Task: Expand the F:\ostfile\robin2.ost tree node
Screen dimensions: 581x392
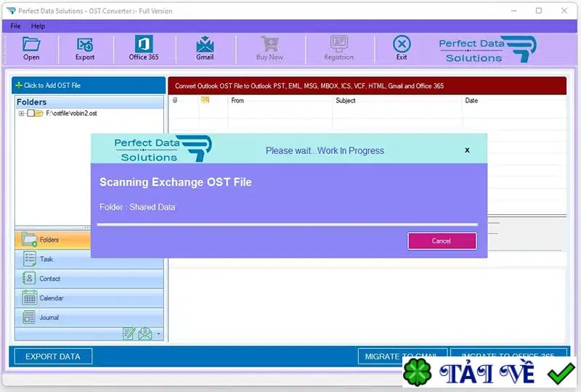Action: click(x=21, y=113)
